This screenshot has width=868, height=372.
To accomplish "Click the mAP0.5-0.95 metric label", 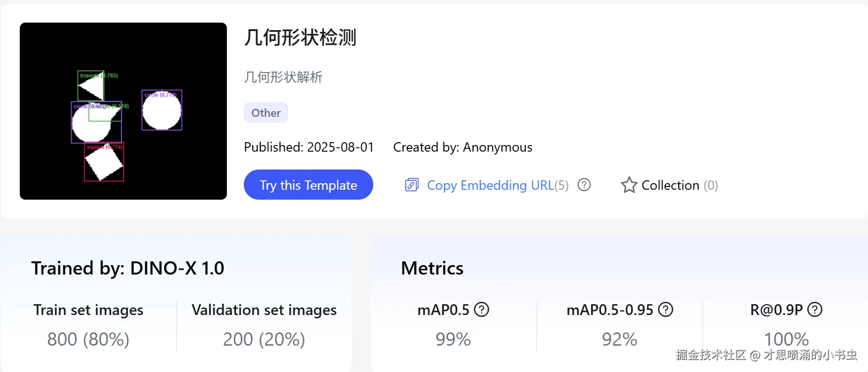I will point(610,310).
